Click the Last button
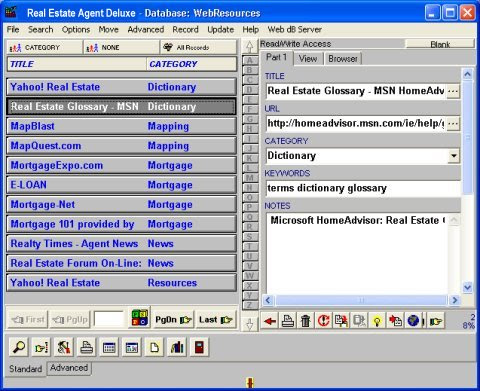The height and width of the screenshot is (391, 480). 216,320
